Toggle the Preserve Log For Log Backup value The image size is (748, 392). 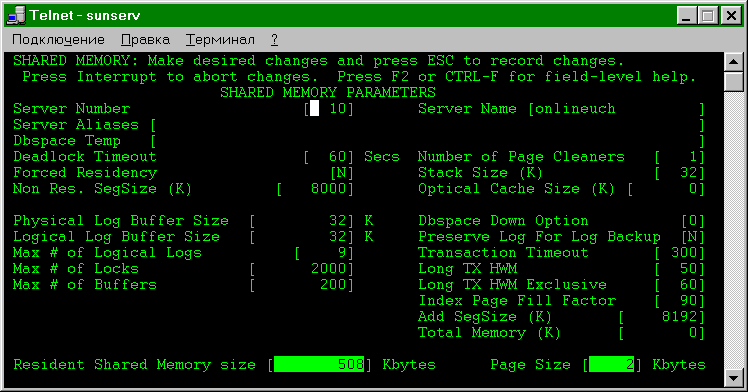693,237
